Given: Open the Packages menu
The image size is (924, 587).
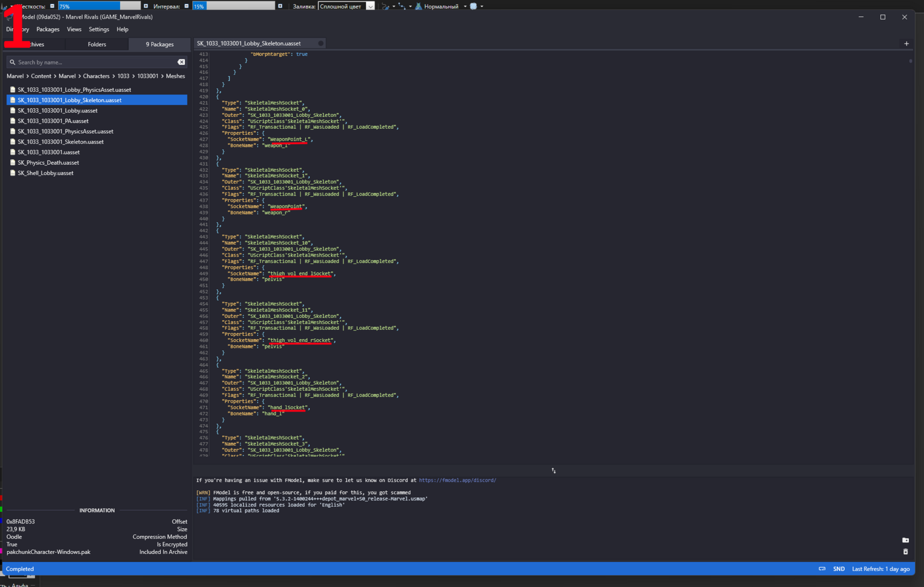Looking at the screenshot, I should [x=48, y=29].
